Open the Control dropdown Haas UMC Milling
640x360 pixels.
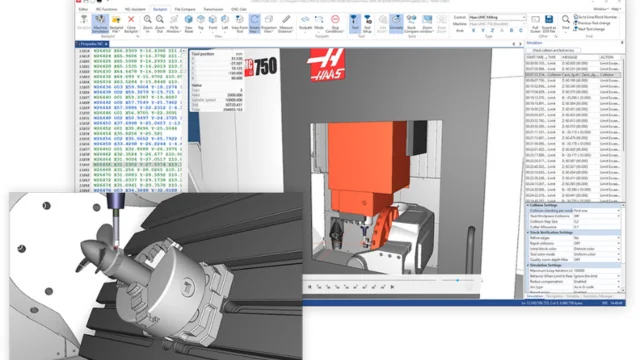(x=497, y=18)
